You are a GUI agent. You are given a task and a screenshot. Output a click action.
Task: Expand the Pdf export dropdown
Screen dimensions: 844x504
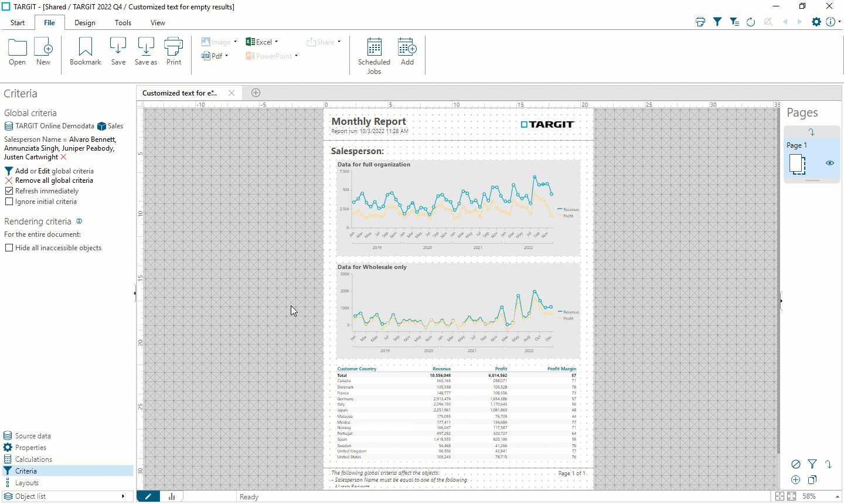pyautogui.click(x=227, y=56)
